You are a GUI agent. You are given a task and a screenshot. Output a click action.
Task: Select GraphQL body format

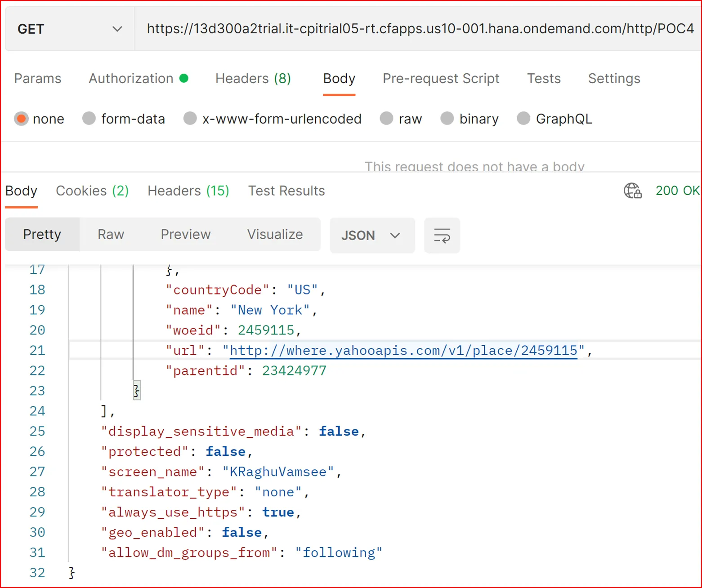(x=523, y=118)
